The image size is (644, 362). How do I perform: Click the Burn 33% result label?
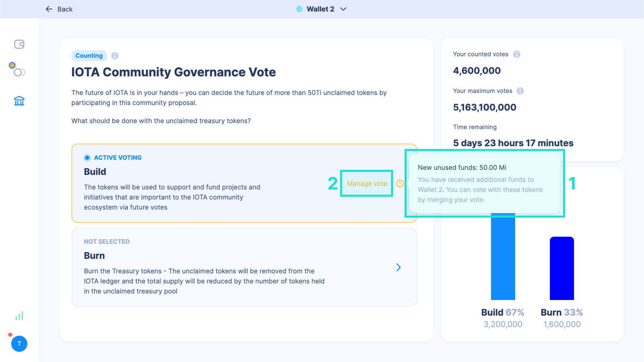tap(562, 313)
